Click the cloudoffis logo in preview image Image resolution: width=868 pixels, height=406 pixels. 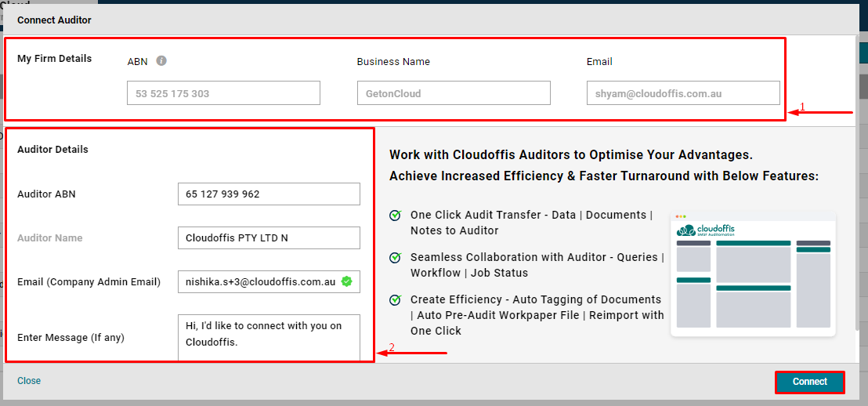[707, 230]
